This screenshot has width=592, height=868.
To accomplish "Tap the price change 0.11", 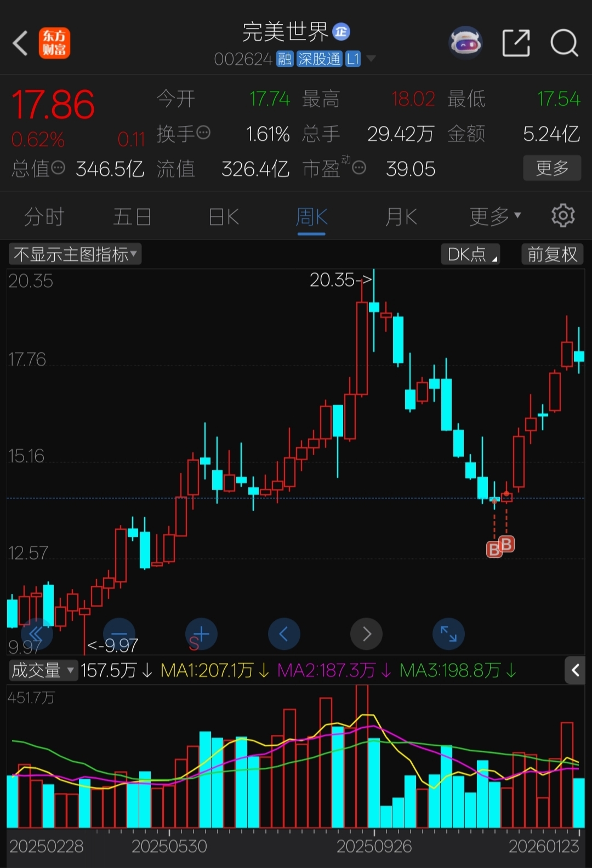I will tap(131, 140).
